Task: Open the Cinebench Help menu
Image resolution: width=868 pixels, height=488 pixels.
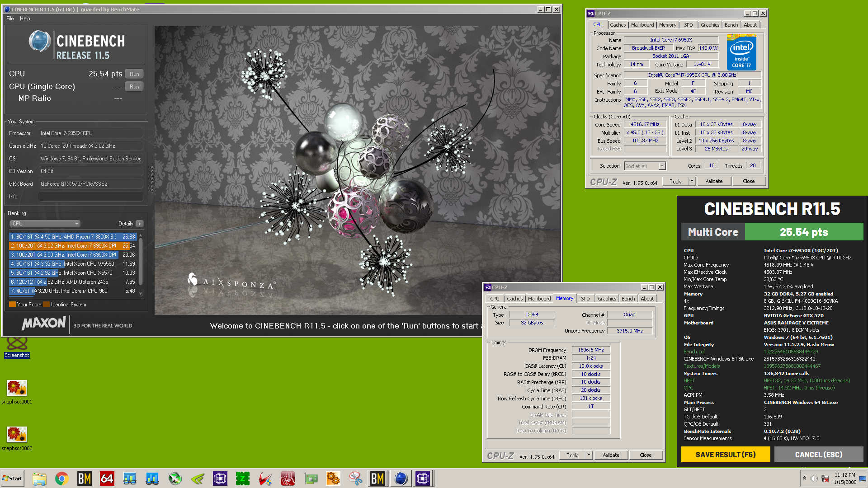Action: click(x=25, y=19)
